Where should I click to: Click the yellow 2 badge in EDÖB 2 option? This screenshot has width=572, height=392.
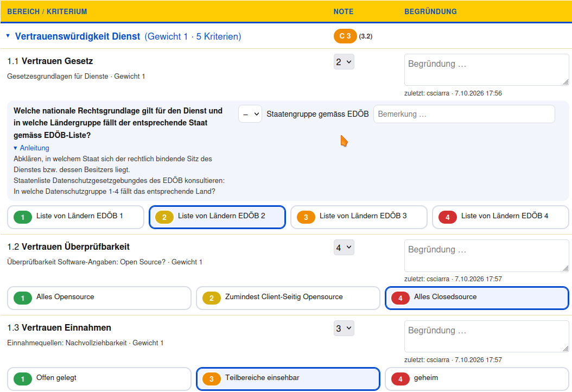164,217
